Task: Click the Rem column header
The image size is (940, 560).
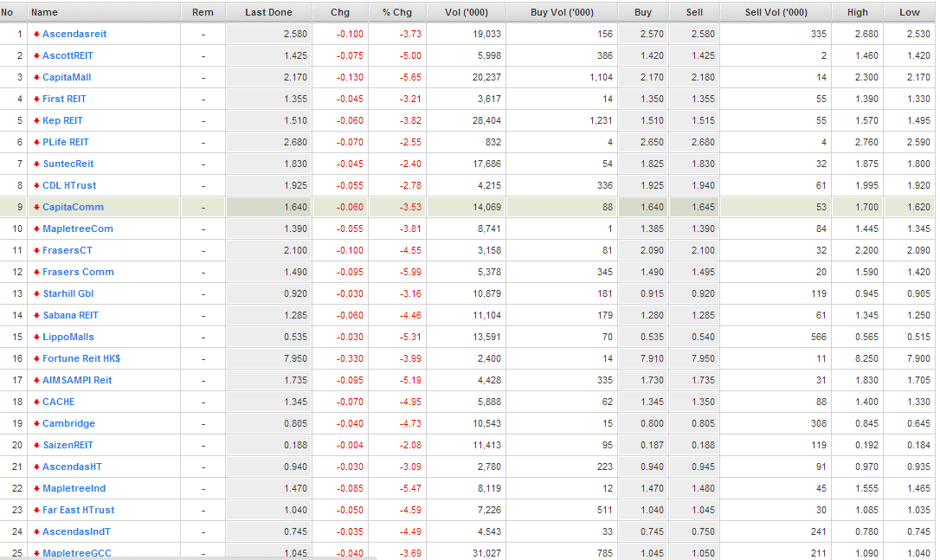Action: pyautogui.click(x=203, y=12)
